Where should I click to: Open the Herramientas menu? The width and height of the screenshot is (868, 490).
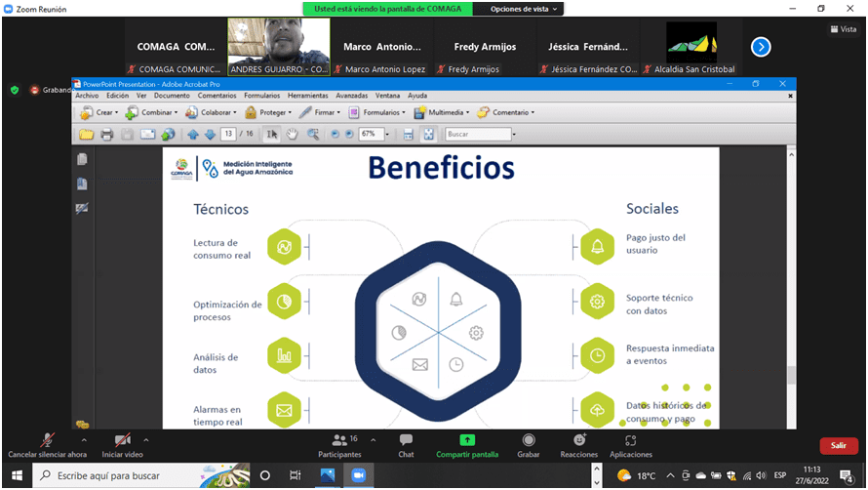click(x=307, y=96)
